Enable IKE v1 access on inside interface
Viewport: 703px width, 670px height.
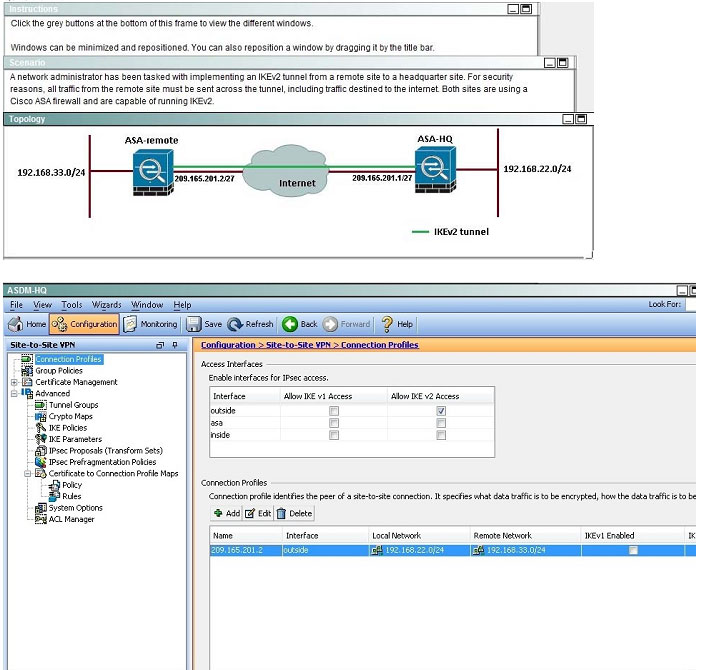[334, 435]
